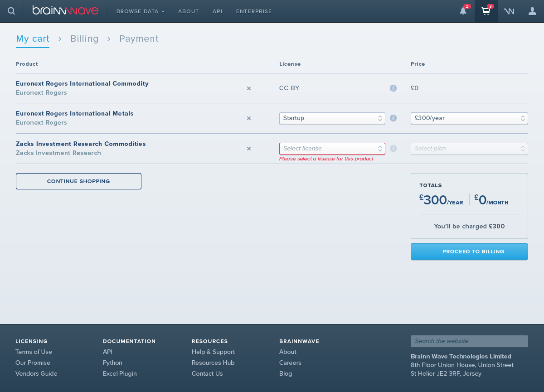Click the CC BY license text

[x=289, y=88]
